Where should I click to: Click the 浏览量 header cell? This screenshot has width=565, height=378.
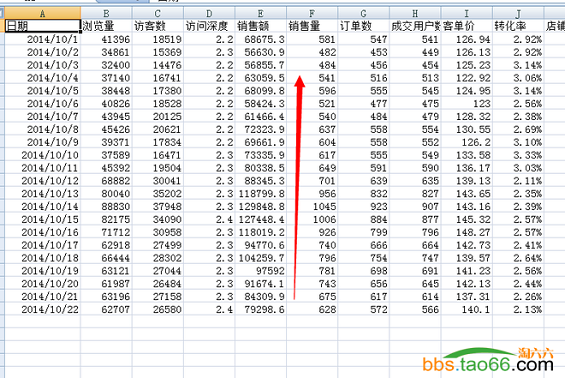(106, 26)
